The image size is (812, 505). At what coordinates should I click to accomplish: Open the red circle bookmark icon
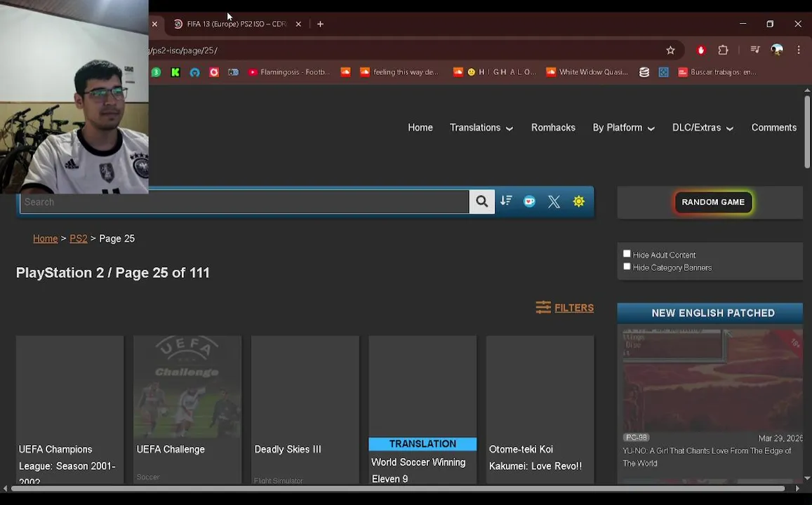[214, 72]
